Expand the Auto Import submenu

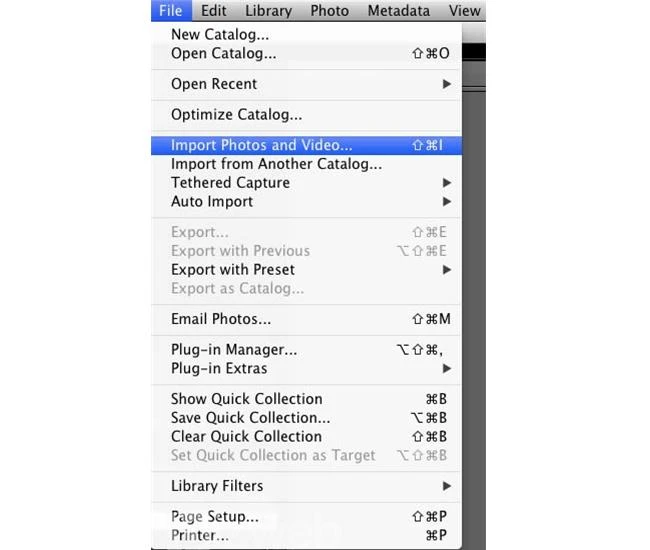pyautogui.click(x=212, y=202)
